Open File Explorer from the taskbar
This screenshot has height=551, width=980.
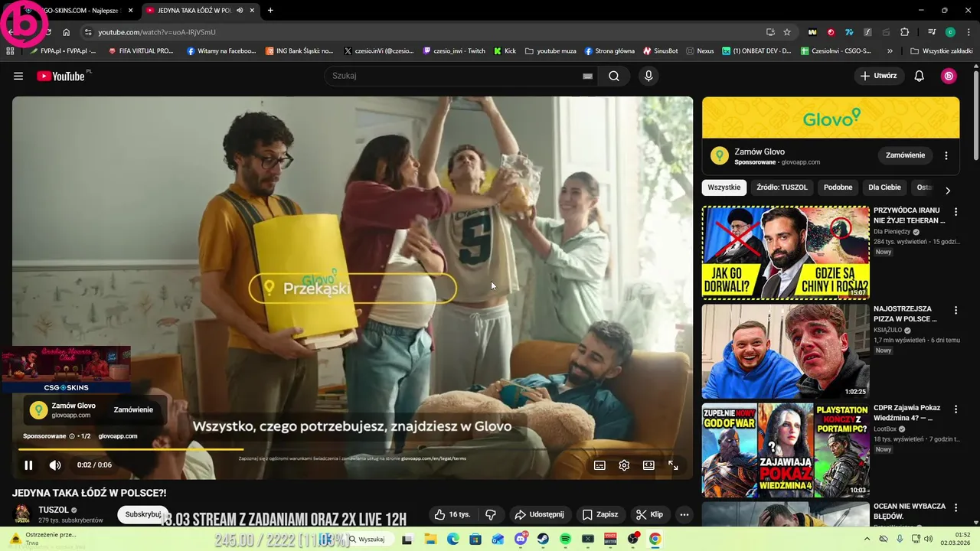coord(430,539)
